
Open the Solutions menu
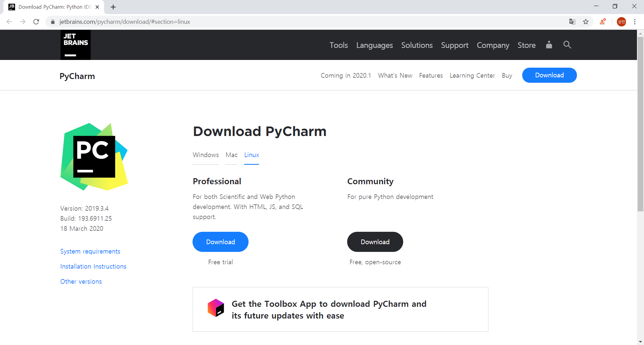click(417, 45)
